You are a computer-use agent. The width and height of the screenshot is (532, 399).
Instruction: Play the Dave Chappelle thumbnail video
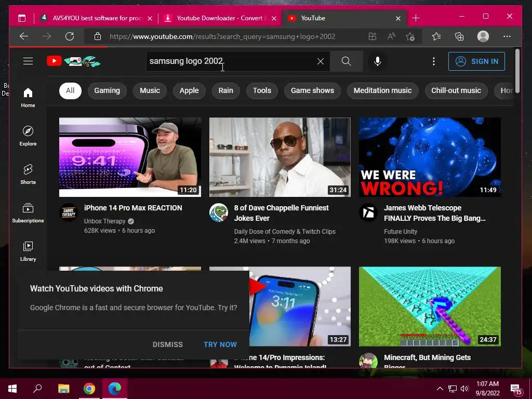(280, 157)
